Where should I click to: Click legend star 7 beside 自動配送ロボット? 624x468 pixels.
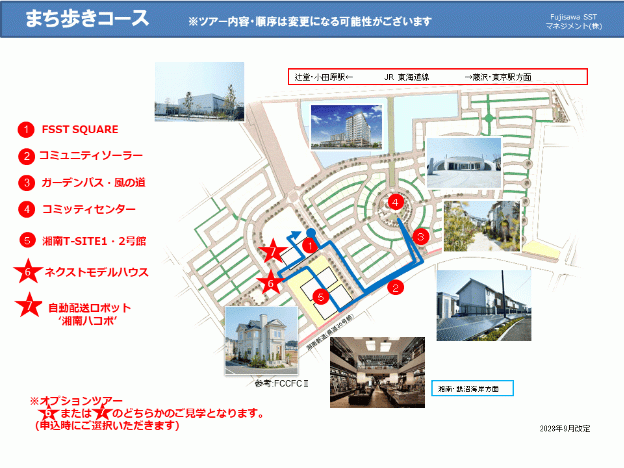[x=29, y=307]
